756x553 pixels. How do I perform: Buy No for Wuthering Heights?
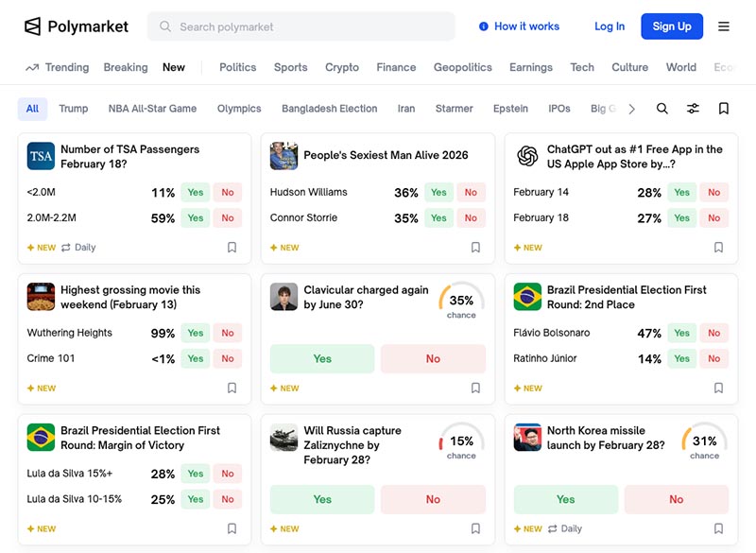(228, 333)
